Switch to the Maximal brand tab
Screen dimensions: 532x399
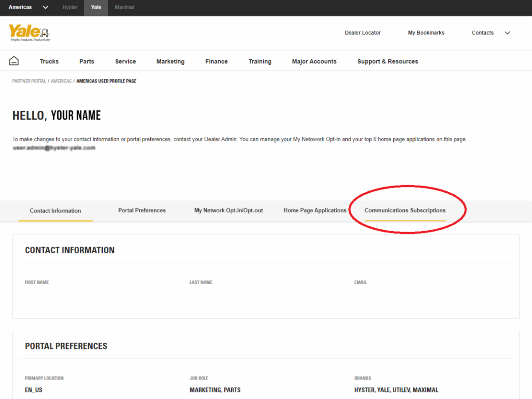pyautogui.click(x=124, y=7)
